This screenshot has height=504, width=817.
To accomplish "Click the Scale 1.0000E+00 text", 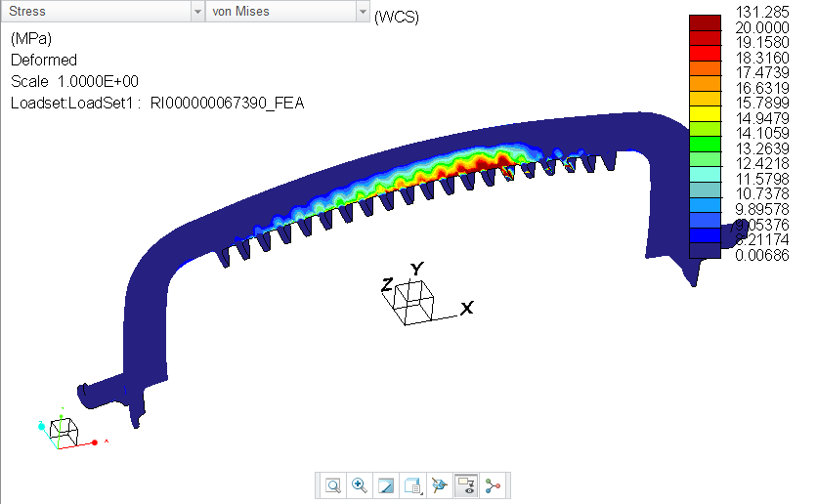I will pos(74,82).
